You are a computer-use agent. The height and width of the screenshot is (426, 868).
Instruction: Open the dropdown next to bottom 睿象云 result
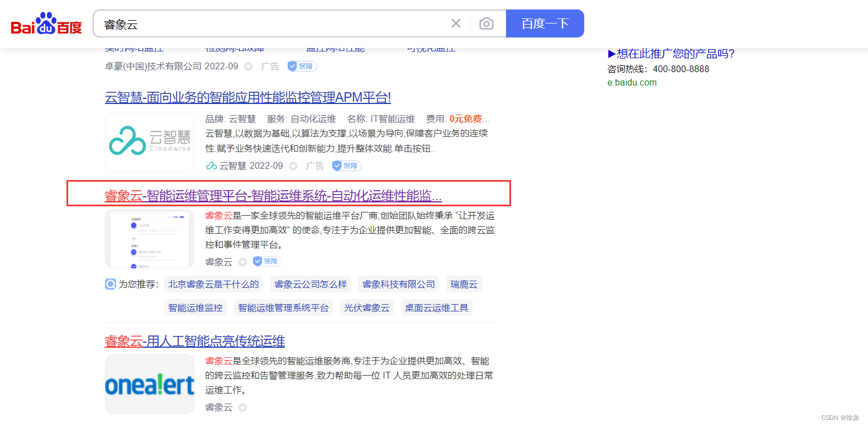click(242, 407)
